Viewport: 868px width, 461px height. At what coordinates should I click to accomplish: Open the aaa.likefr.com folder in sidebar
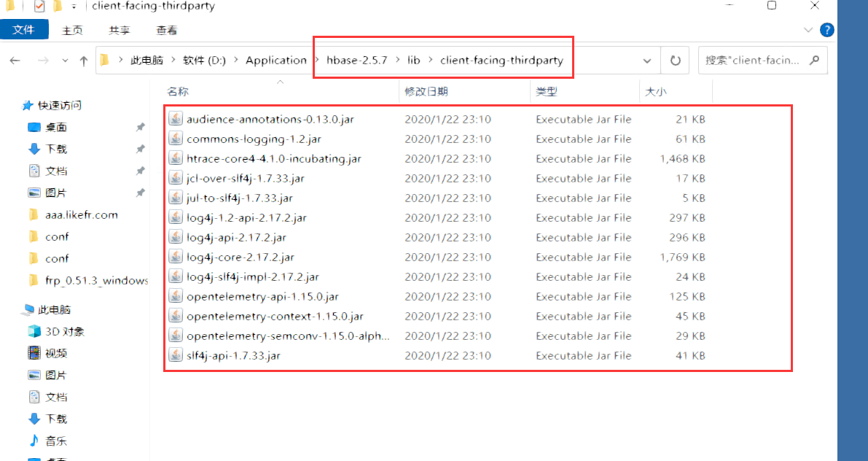[82, 214]
